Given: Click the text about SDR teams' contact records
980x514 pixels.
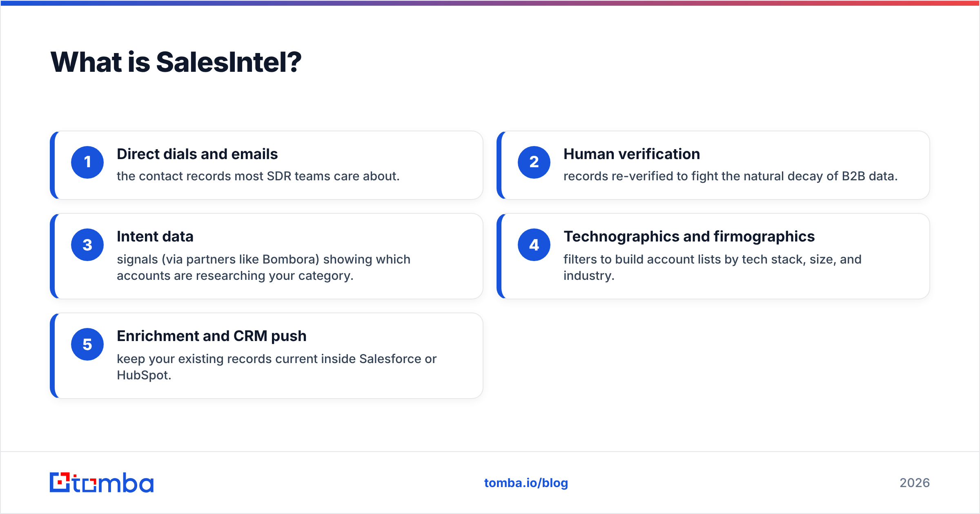Looking at the screenshot, I should 258,176.
